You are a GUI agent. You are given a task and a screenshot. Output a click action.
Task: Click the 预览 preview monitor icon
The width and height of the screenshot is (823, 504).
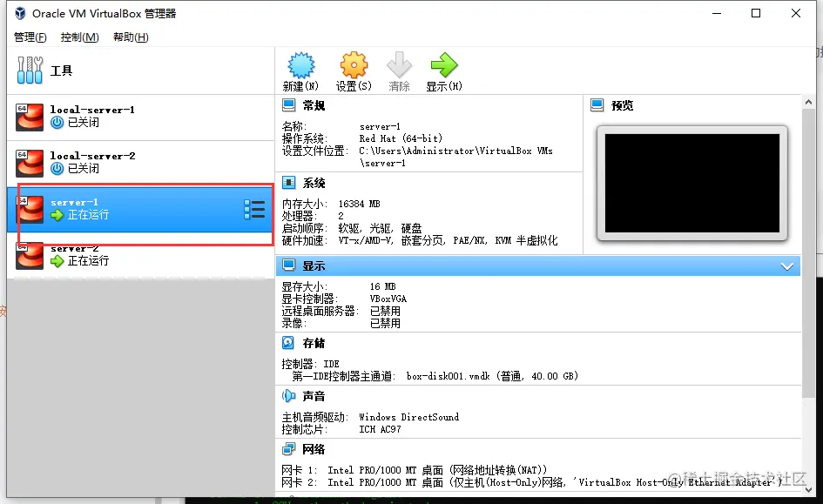pos(597,105)
